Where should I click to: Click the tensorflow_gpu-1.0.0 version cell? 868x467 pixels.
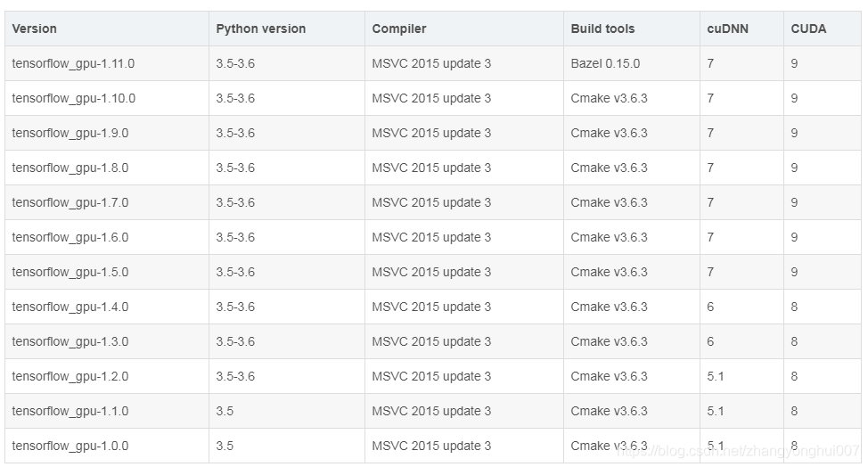pos(70,446)
